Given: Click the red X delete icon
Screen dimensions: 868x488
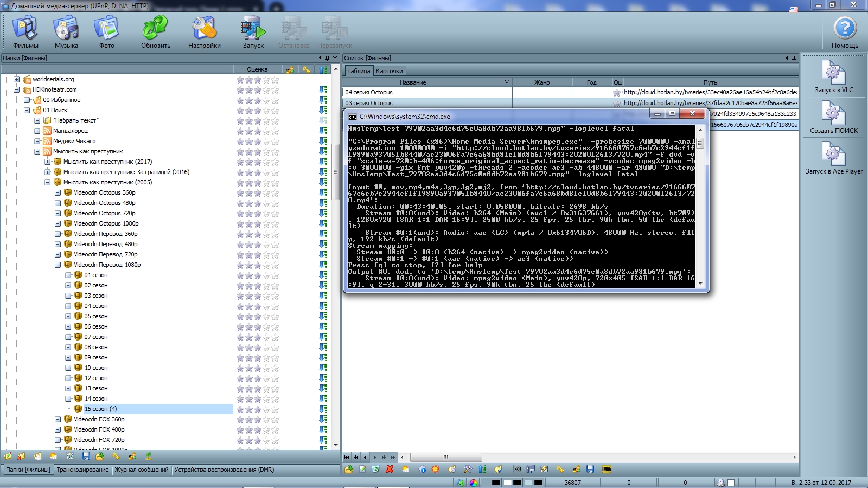Looking at the screenshot, I should 390,469.
